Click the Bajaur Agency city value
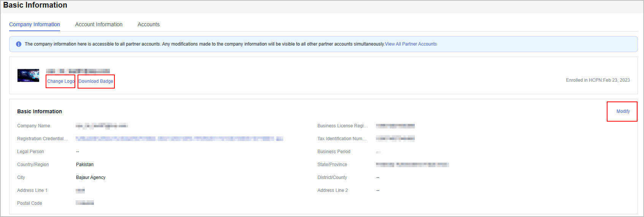 click(x=90, y=177)
